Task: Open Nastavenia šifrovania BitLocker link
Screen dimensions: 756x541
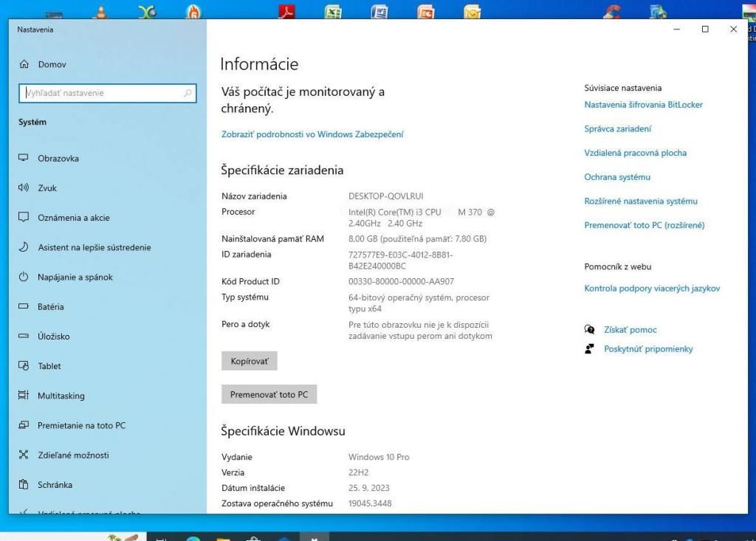Action: pos(643,105)
